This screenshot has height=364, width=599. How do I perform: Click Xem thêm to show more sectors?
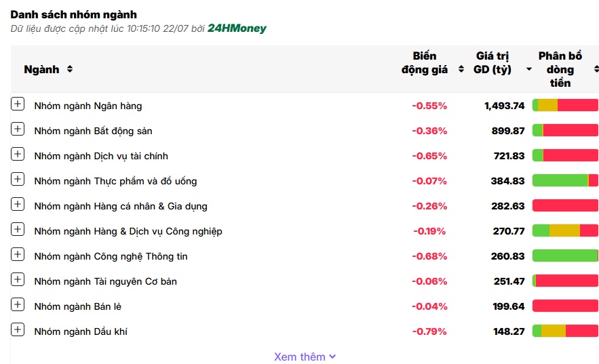click(305, 357)
